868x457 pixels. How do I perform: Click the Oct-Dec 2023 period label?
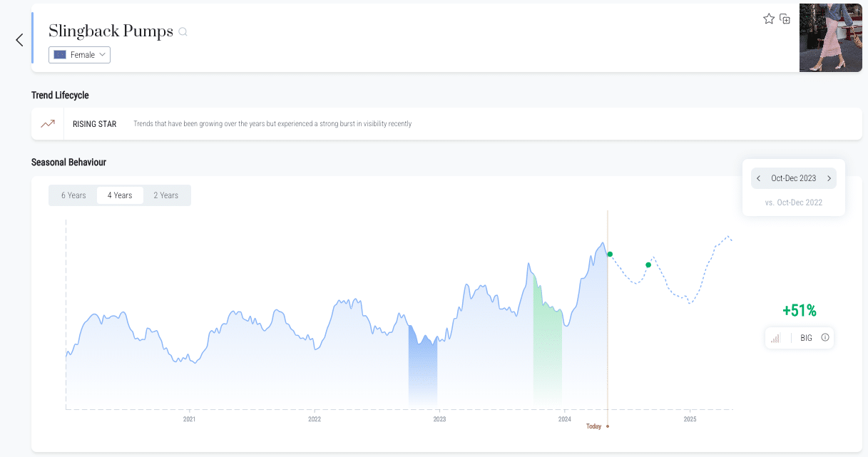(793, 179)
